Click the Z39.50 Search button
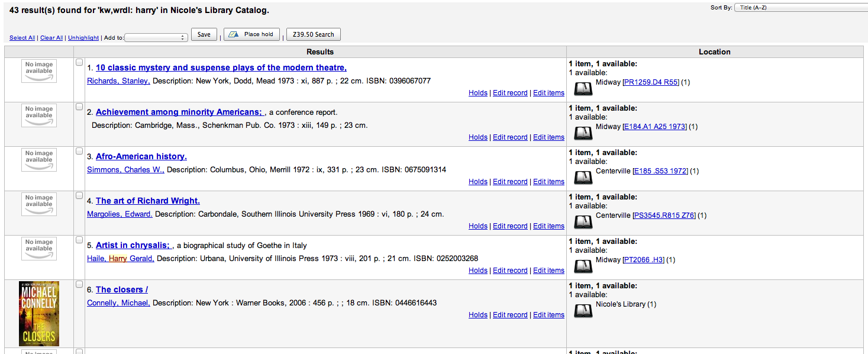This screenshot has width=868, height=354. point(313,34)
